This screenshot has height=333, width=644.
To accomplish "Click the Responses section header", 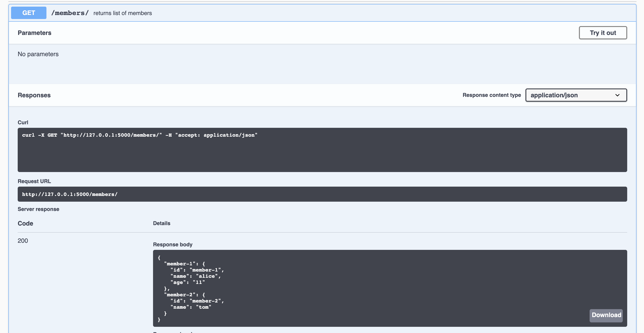I will pyautogui.click(x=34, y=95).
